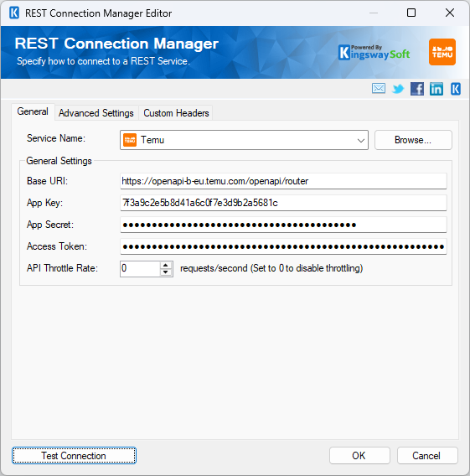
Task: Click the app K icon in title bar
Action: point(14,13)
